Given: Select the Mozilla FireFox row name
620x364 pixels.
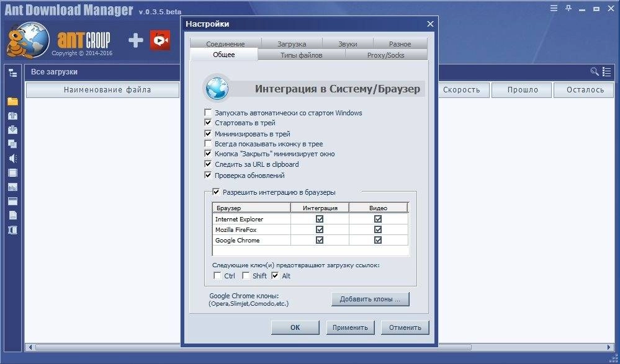Looking at the screenshot, I should coord(236,229).
